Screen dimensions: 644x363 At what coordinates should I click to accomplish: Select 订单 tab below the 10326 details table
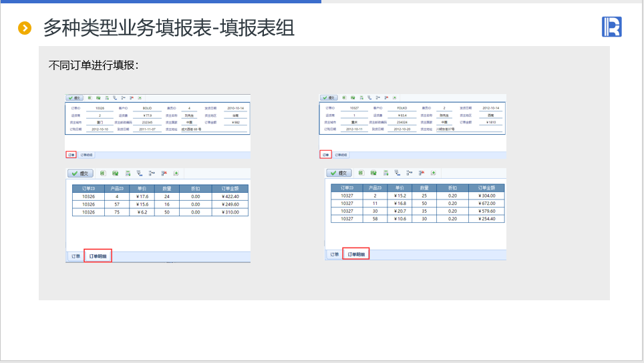tap(76, 256)
